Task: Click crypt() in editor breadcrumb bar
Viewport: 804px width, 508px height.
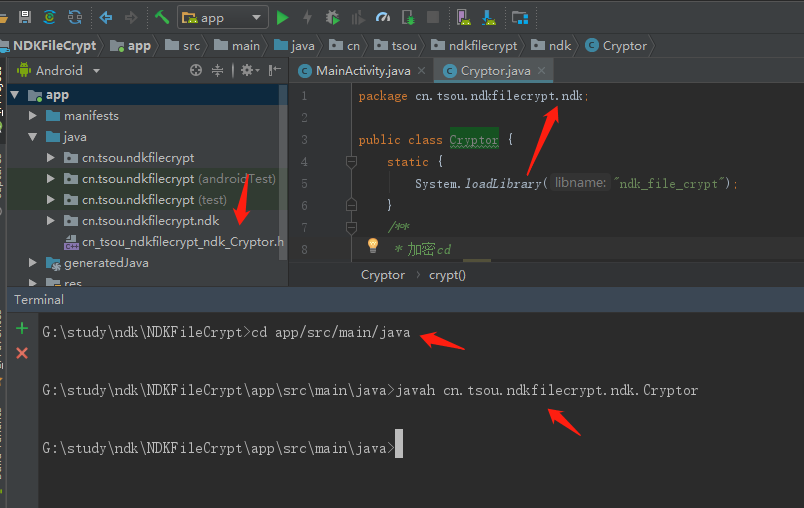Action: point(447,275)
